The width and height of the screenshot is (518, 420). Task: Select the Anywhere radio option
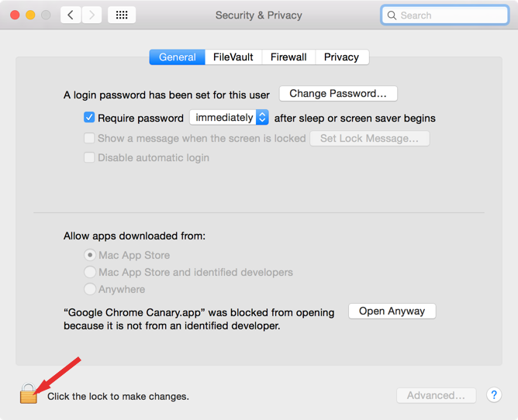tap(90, 289)
